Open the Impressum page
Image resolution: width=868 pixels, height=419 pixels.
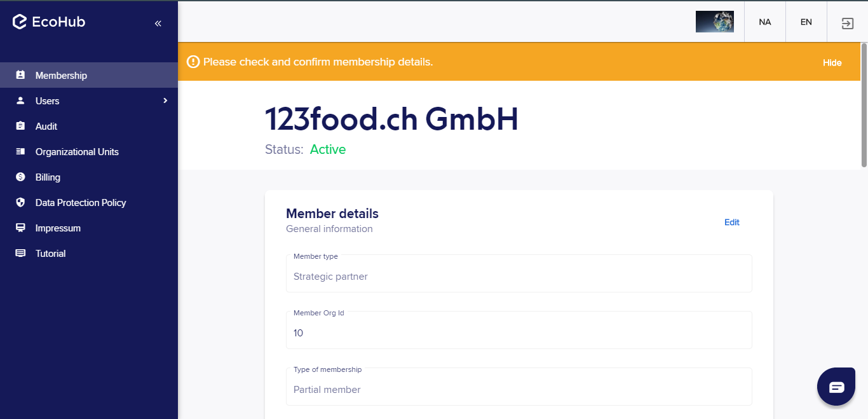(x=89, y=228)
